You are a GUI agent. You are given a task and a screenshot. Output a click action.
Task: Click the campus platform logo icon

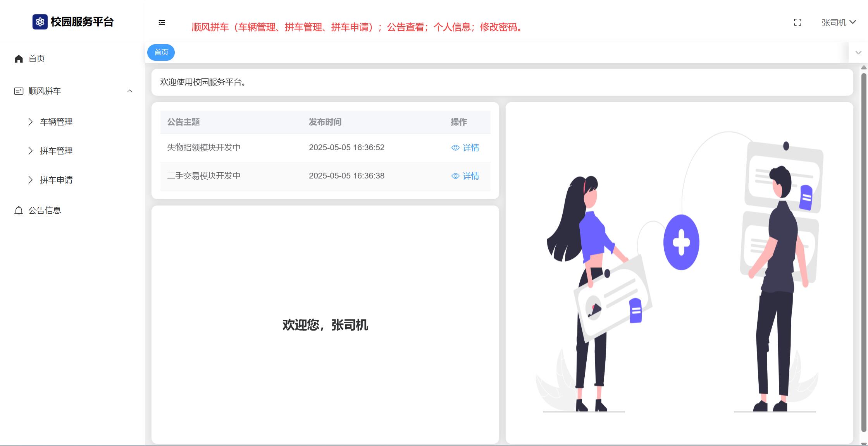tap(40, 22)
